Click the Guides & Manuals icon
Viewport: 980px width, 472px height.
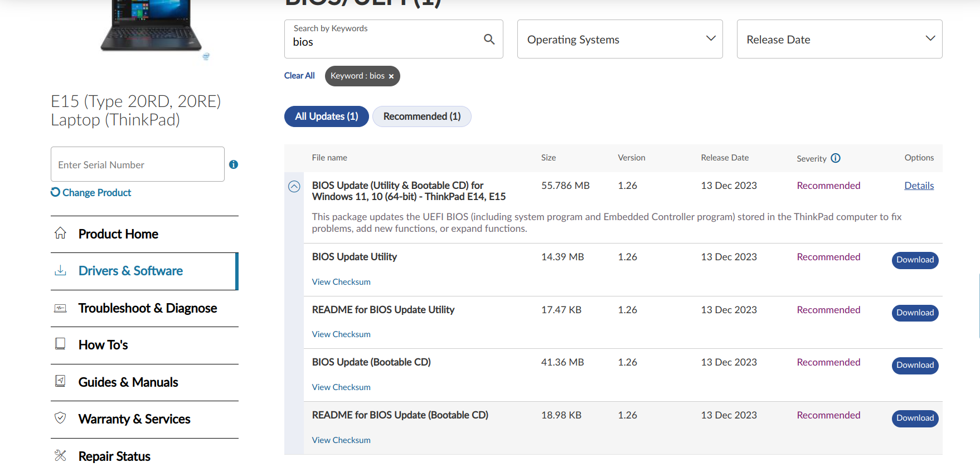tap(60, 381)
